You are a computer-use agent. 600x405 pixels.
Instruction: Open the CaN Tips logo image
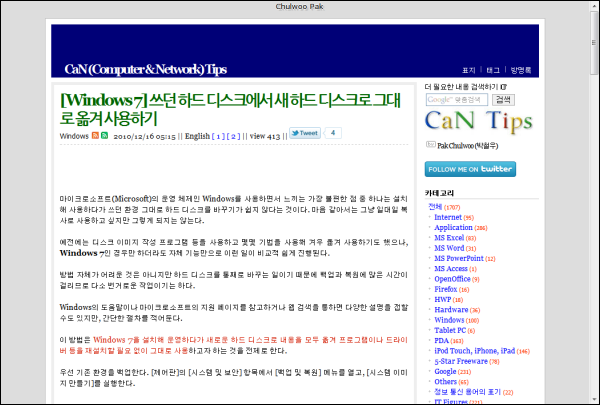click(x=478, y=121)
